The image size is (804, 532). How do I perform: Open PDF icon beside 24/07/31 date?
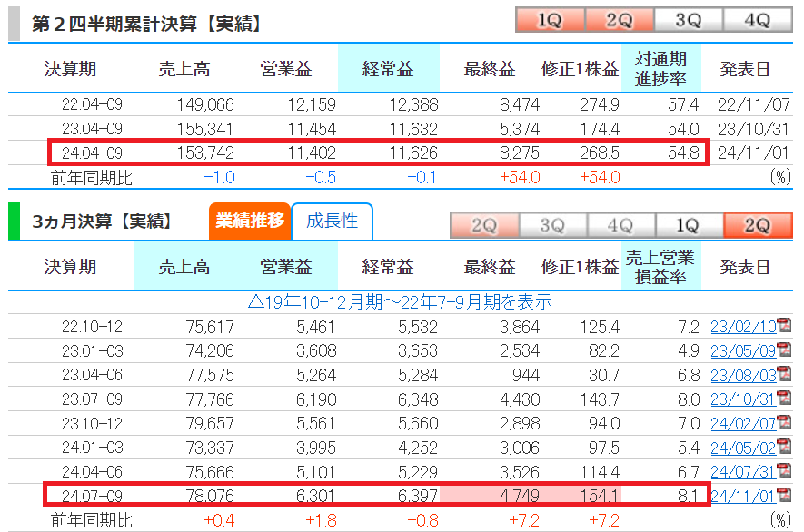click(784, 470)
